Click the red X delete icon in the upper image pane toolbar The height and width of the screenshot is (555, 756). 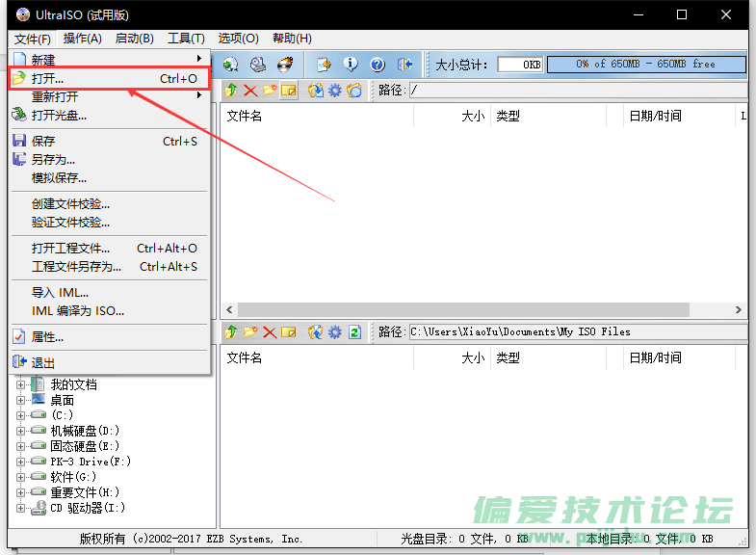250,91
